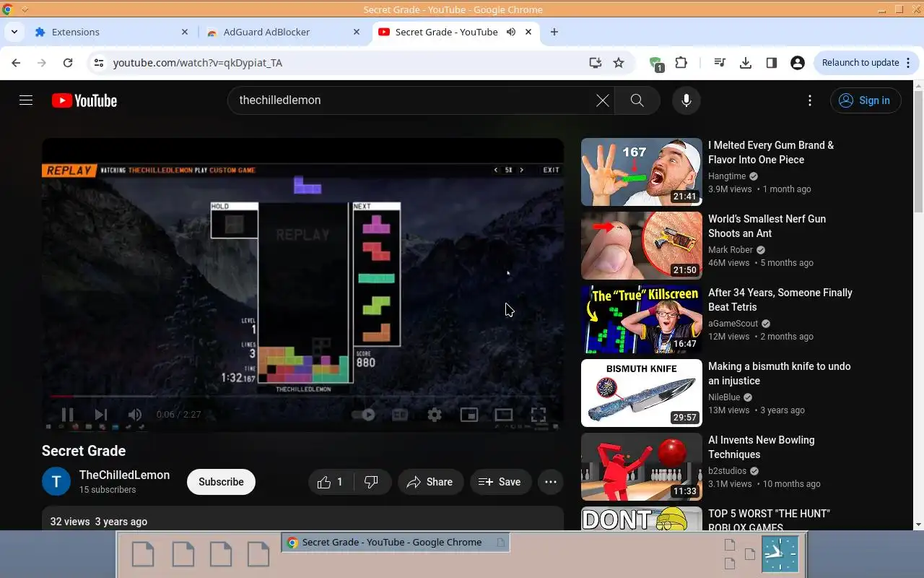924x578 pixels.
Task: Open AdGuard extension icon
Action: (655, 64)
